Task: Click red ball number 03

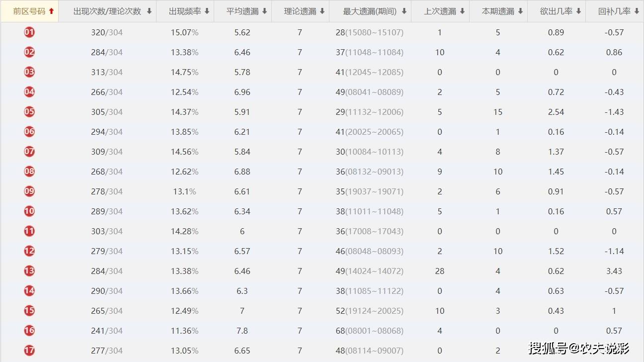Action: pos(29,72)
